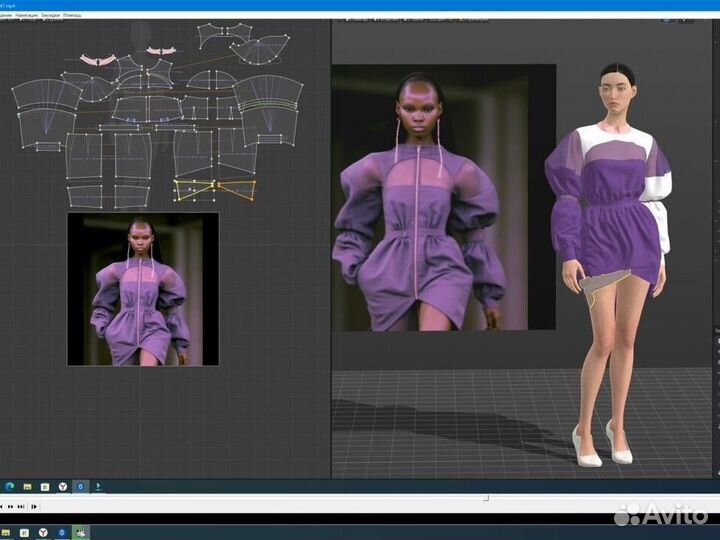Click the Yandex Browser icon in the bottom taskbar
Image resolution: width=720 pixels, height=540 pixels.
pos(45,533)
